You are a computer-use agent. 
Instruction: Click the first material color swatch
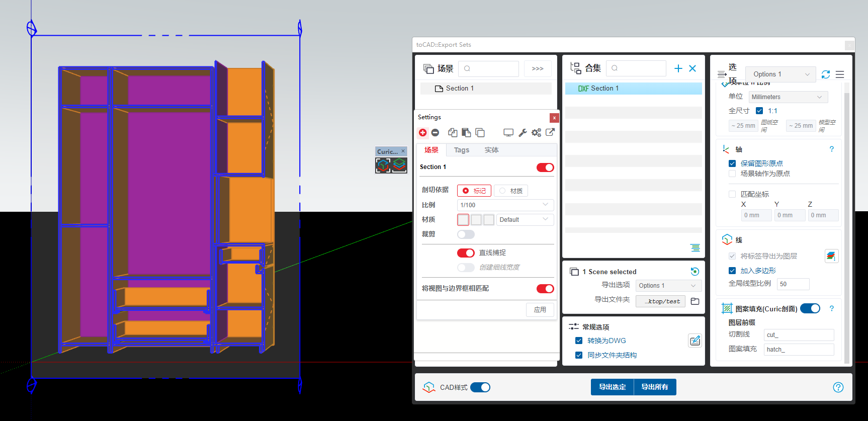tap(463, 220)
